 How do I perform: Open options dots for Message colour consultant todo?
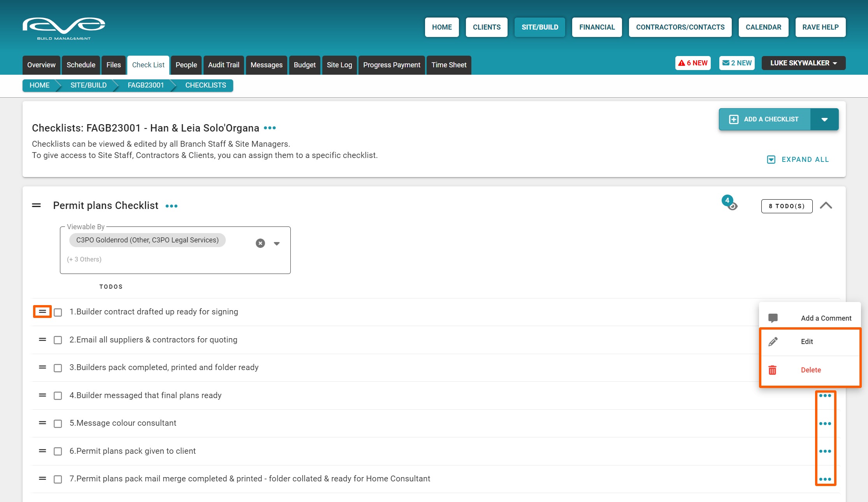825,423
